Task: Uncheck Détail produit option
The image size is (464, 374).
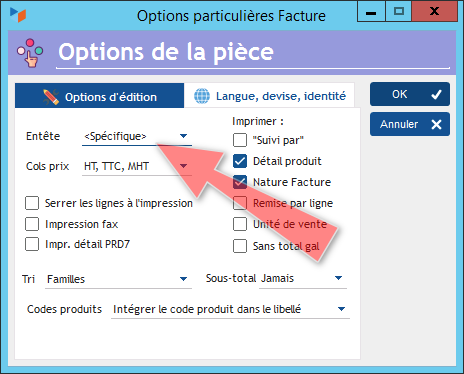Action: [x=240, y=161]
